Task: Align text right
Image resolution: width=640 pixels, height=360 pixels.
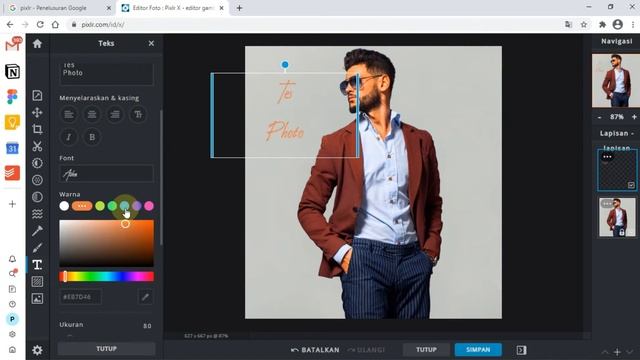Action: point(115,115)
